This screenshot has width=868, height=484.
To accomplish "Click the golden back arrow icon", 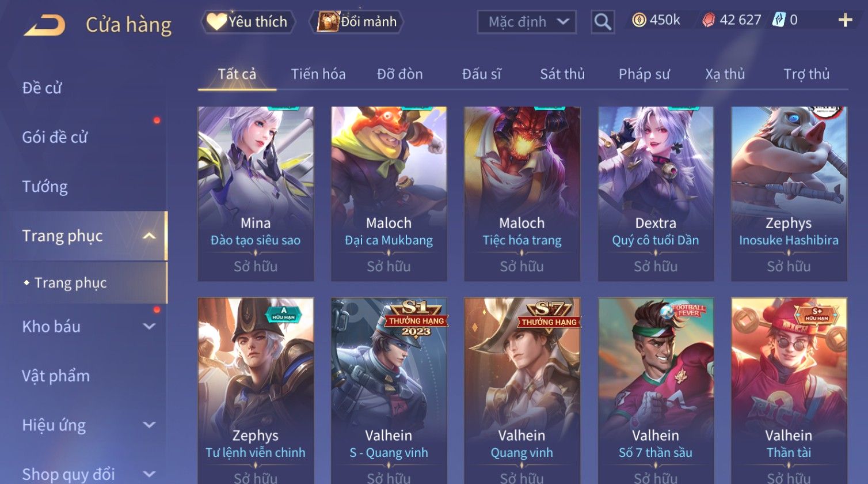I will point(44,25).
